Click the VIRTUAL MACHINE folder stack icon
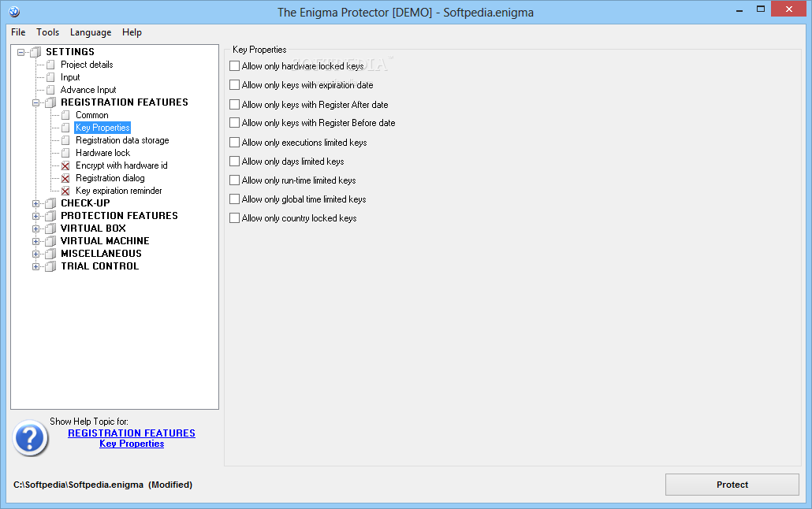Viewport: 812px width, 509px height. coord(50,241)
